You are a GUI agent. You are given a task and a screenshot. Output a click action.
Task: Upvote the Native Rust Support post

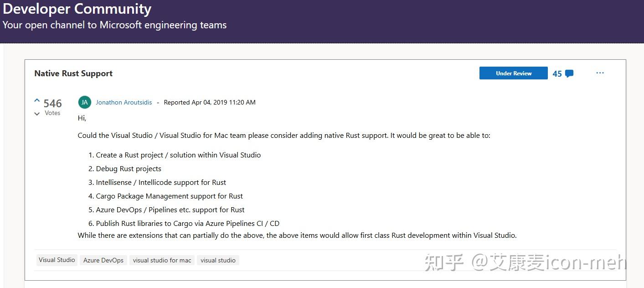[37, 100]
